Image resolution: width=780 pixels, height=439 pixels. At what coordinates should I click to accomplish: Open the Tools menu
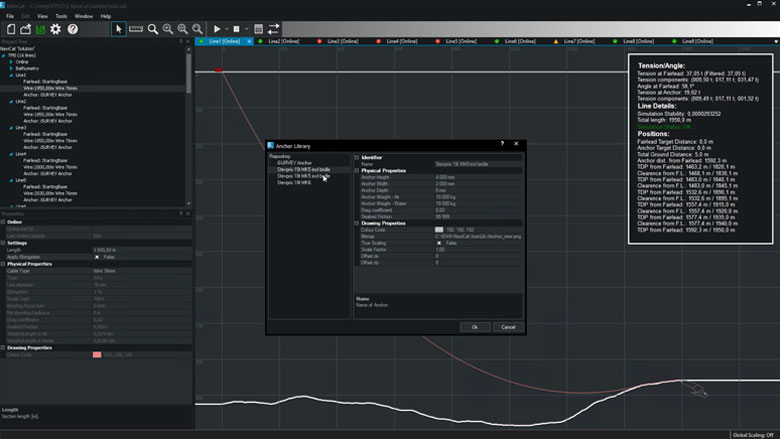click(x=61, y=16)
